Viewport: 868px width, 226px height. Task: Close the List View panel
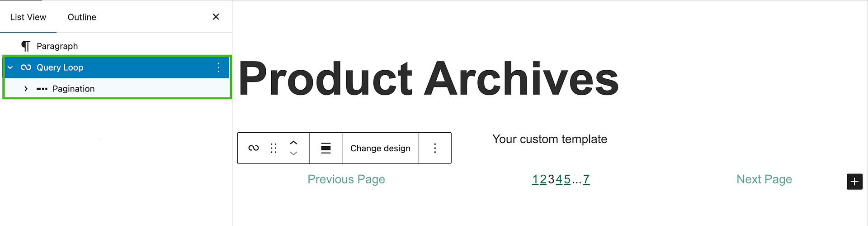click(x=216, y=17)
